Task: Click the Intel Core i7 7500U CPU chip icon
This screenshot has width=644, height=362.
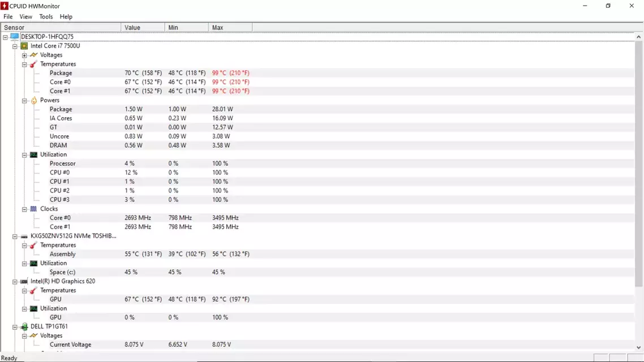Action: coord(24,46)
